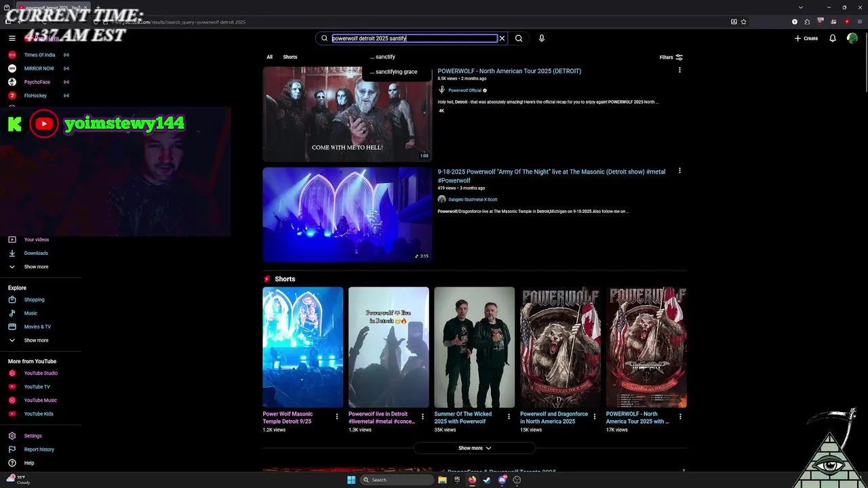Open the red YouTube extension icon
868x488 pixels.
pyautogui.click(x=846, y=22)
